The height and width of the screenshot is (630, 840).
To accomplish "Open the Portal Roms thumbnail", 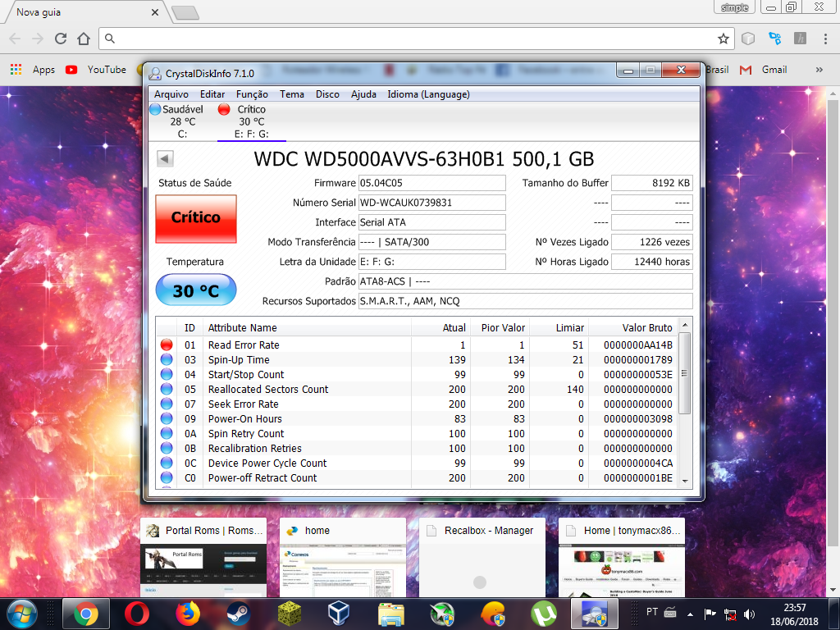I will tap(203, 557).
